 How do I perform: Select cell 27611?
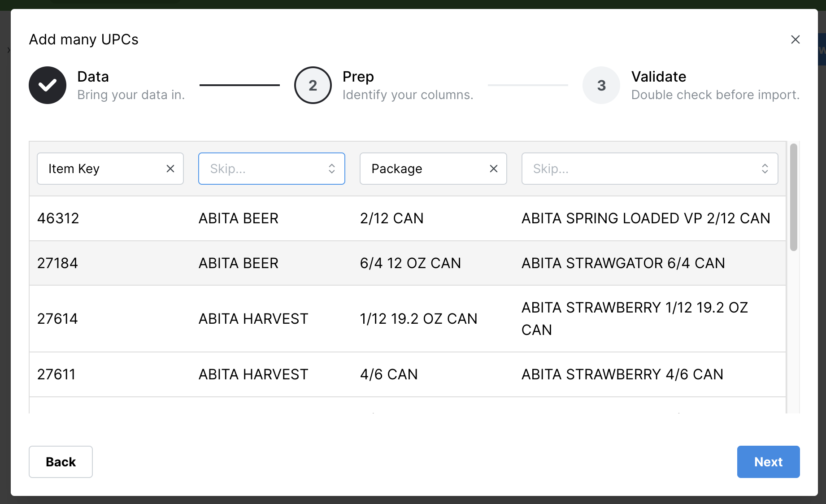[57, 374]
